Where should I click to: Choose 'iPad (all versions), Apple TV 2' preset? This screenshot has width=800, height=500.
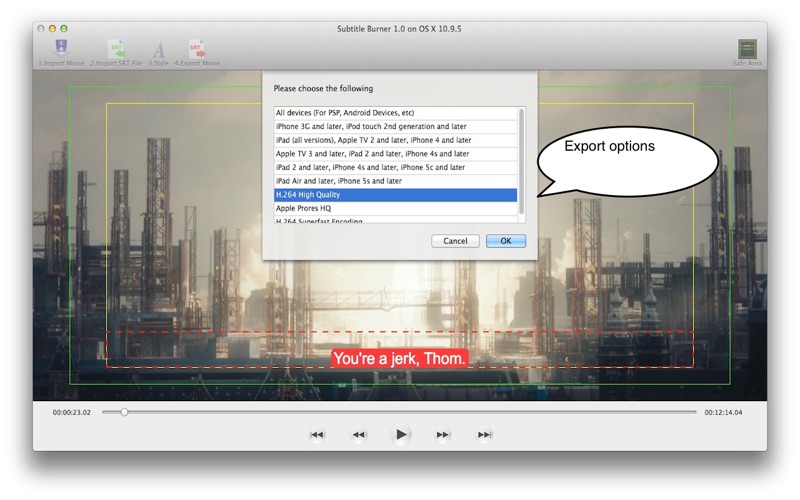click(395, 140)
